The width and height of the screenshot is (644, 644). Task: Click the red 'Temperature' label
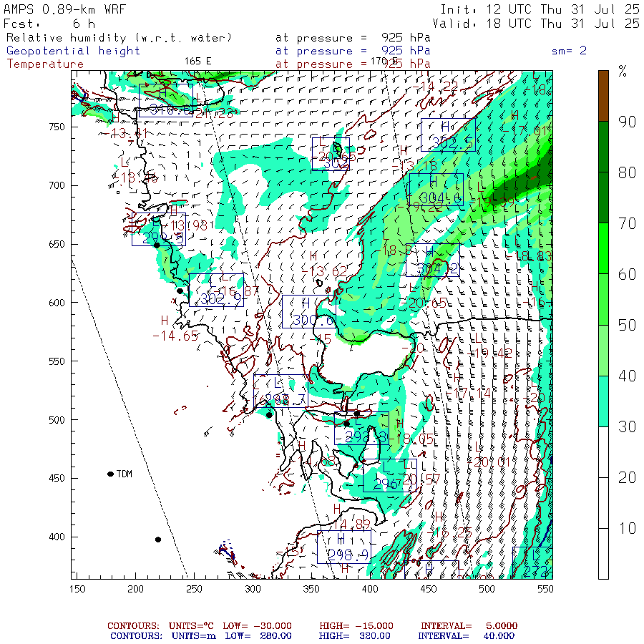pos(45,64)
